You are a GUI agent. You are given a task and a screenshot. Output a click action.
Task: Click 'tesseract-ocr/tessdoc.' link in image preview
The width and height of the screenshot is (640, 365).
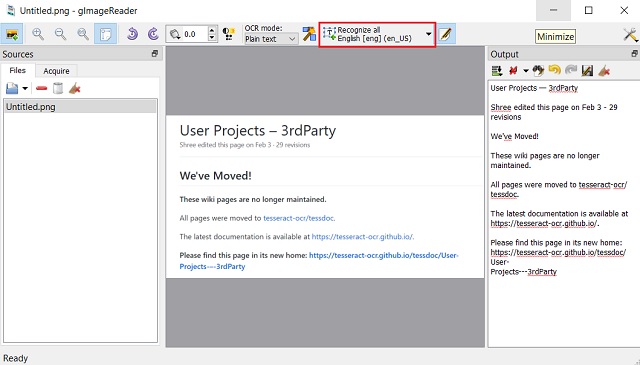pos(299,218)
